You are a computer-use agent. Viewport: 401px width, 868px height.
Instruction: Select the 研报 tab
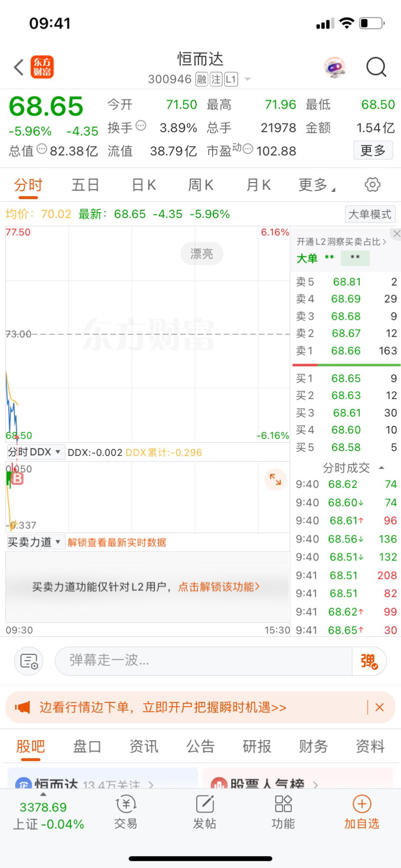tap(257, 746)
